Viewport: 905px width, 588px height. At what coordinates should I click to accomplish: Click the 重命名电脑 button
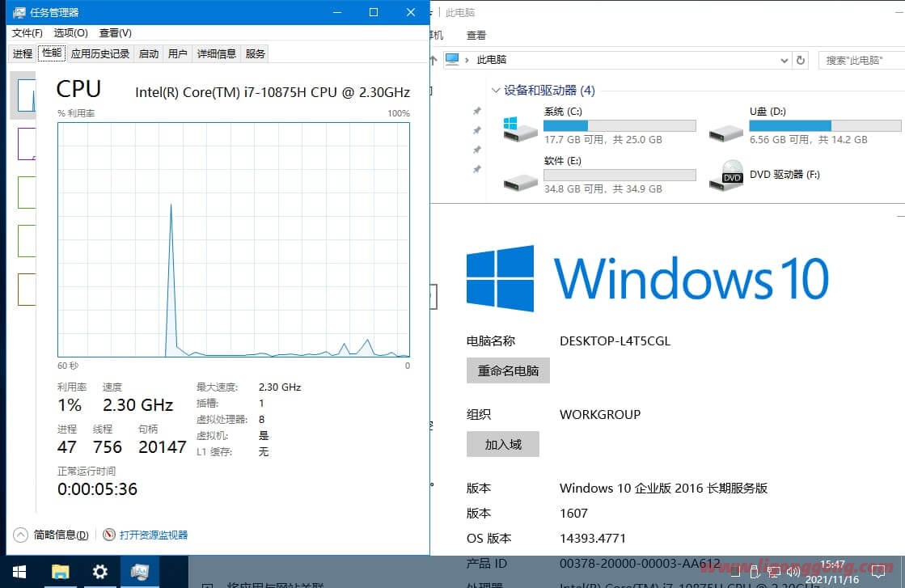point(508,370)
